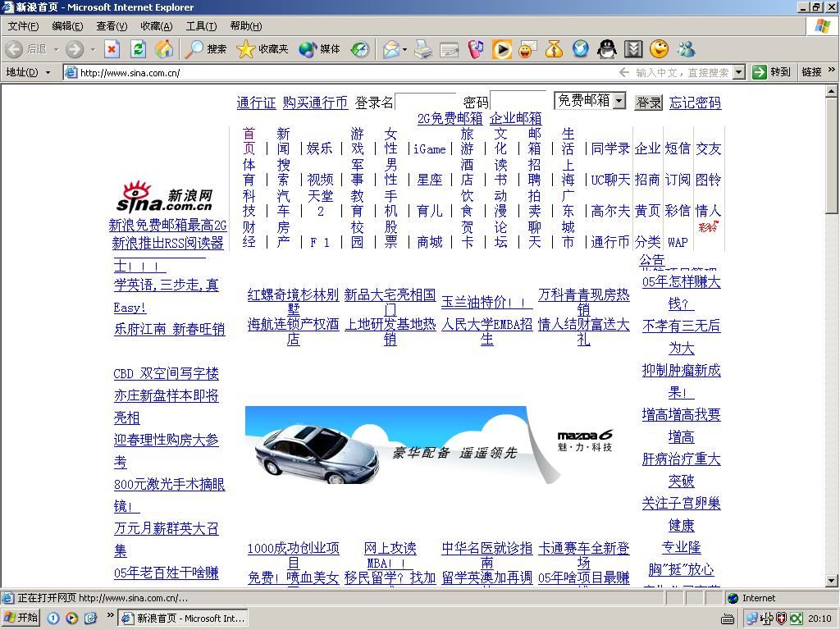This screenshot has height=630, width=840.
Task: Open the 通行证 link
Action: coord(256,103)
